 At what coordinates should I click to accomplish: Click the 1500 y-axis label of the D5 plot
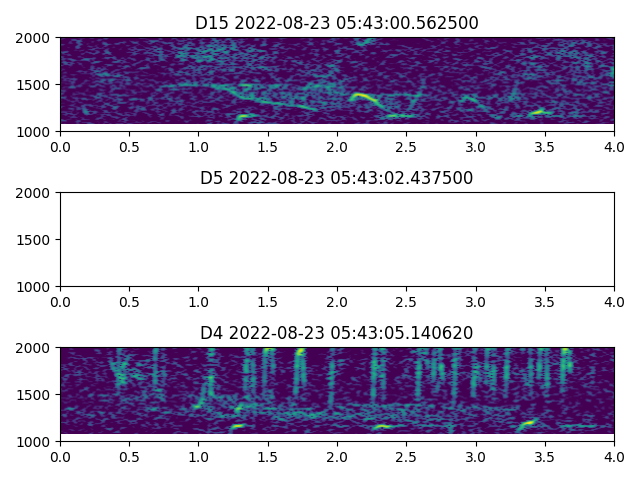tap(35, 240)
